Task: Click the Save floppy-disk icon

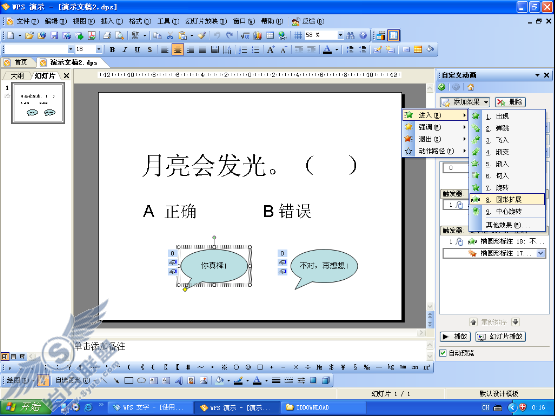Action: [x=54, y=35]
